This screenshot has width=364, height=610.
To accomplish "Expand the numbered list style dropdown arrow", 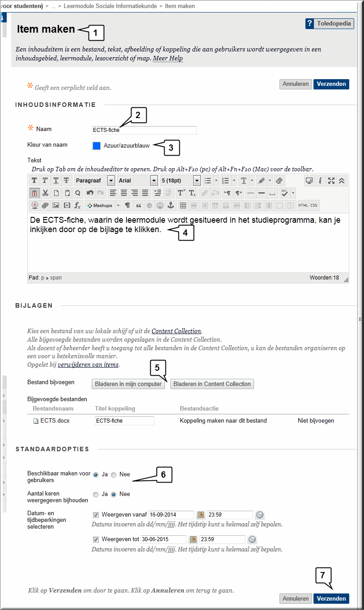I will coord(234,181).
